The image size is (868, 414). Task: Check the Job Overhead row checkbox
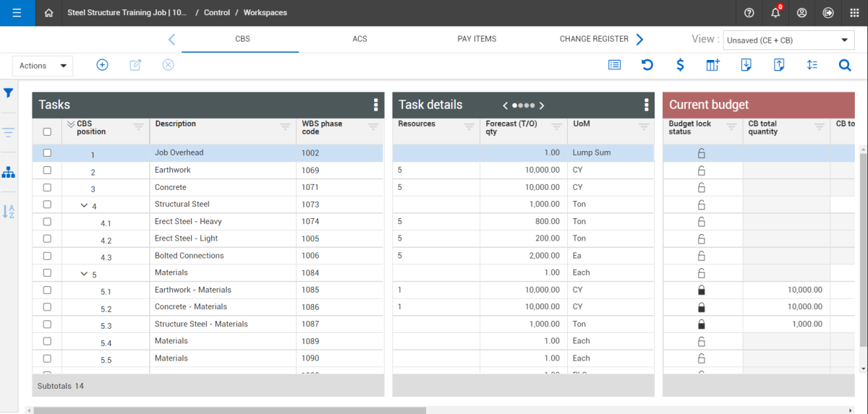point(47,153)
